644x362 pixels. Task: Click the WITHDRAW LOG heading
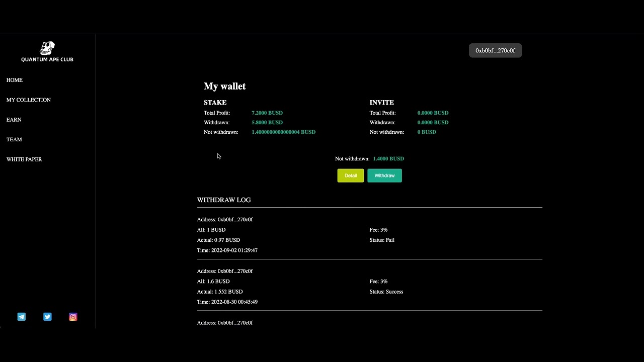(x=224, y=200)
